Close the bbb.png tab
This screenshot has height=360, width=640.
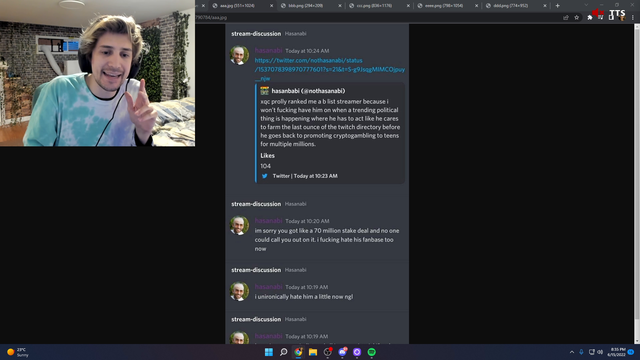point(340,6)
